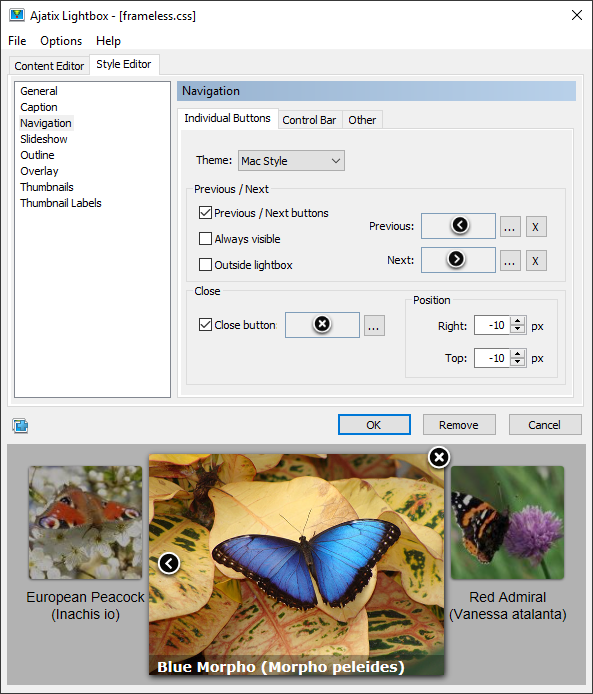Click the OK button
Screen dimensions: 593x694
374,425
